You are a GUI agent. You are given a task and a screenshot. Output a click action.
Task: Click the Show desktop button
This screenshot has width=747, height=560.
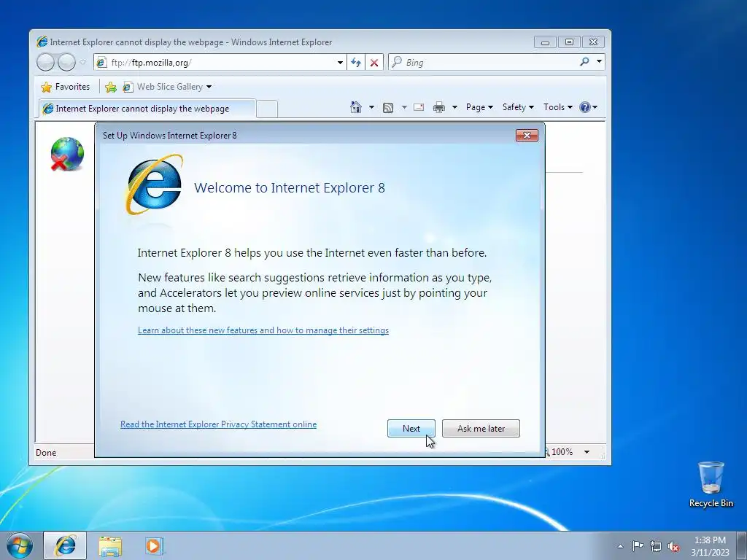(x=742, y=545)
